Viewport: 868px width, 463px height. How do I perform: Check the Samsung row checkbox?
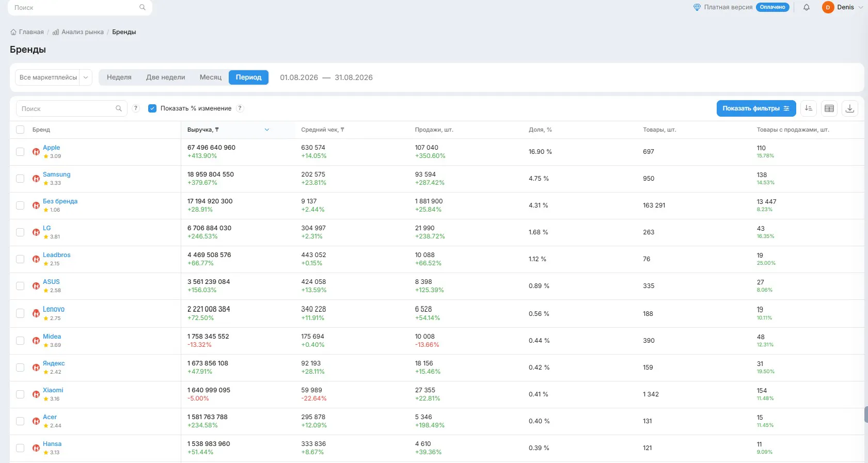[x=20, y=179]
